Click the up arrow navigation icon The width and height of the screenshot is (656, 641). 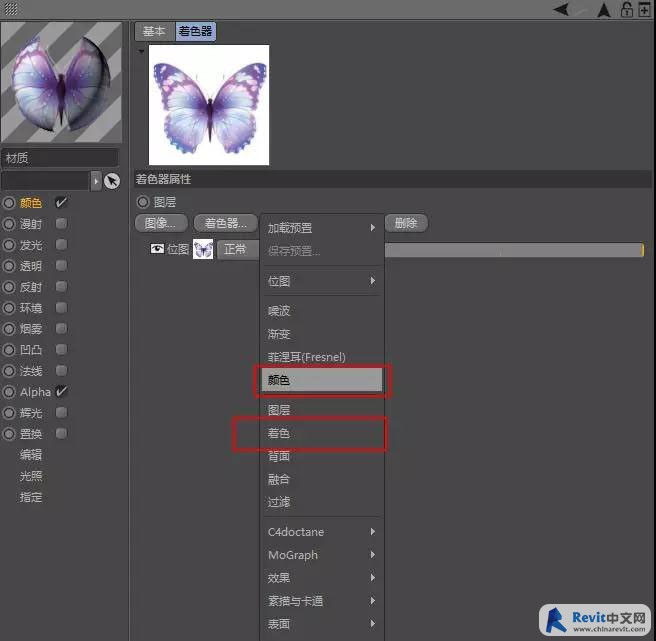pyautogui.click(x=604, y=10)
